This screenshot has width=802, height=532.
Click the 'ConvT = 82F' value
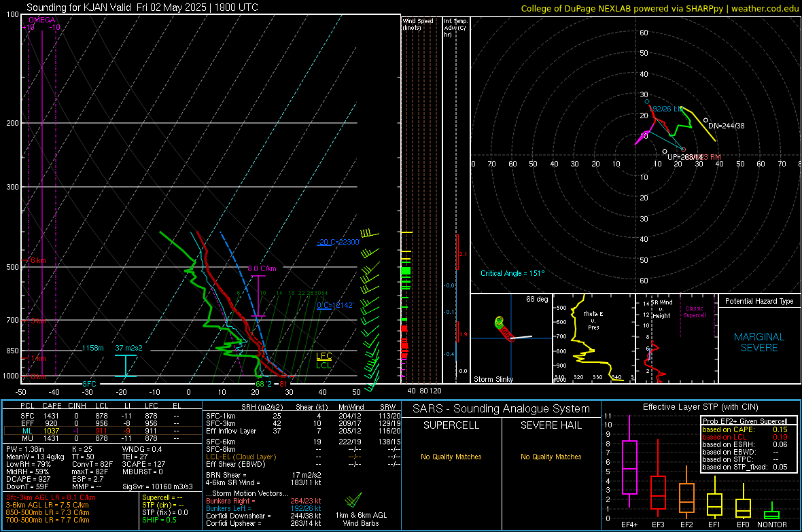click(x=92, y=465)
